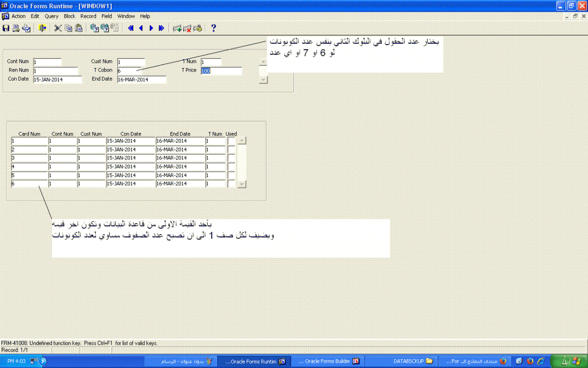588x368 pixels.
Task: Click the Enter Query toolbar icon
Action: pyautogui.click(x=95, y=28)
